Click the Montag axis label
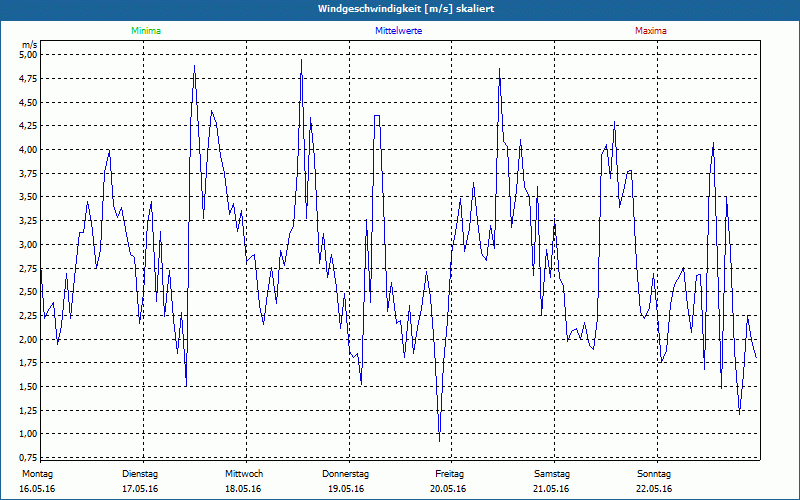 click(x=37, y=474)
